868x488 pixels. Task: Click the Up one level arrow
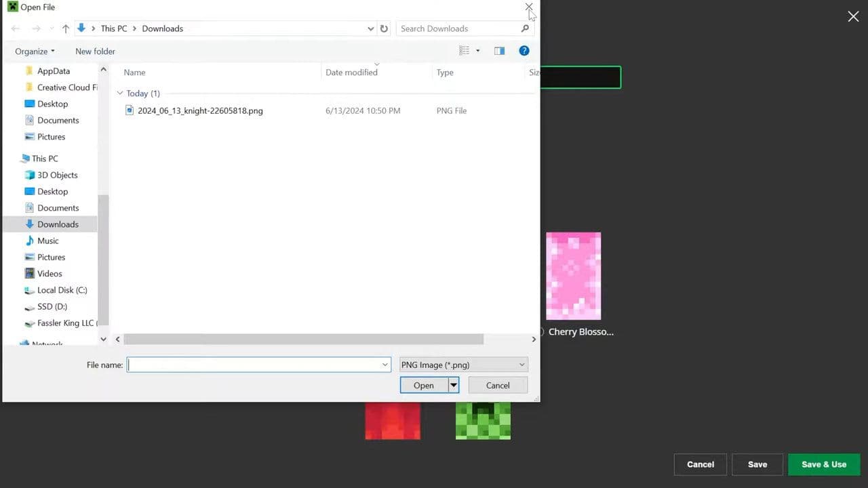(66, 28)
